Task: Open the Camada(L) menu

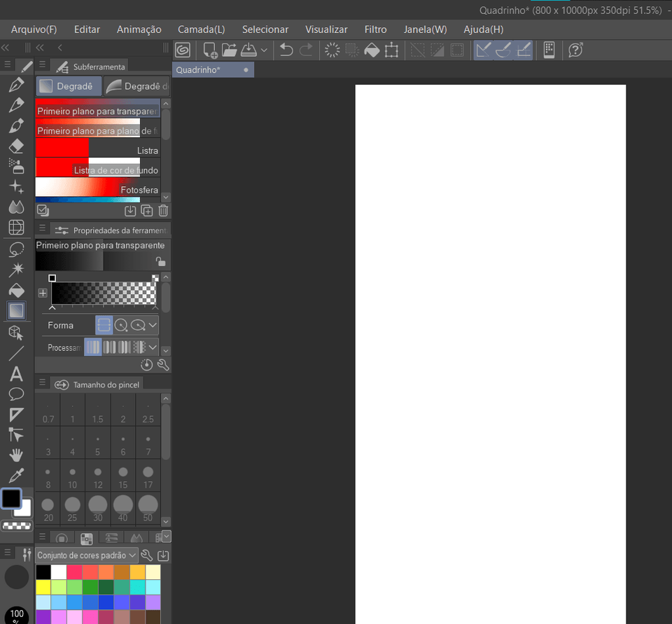Action: [202, 29]
